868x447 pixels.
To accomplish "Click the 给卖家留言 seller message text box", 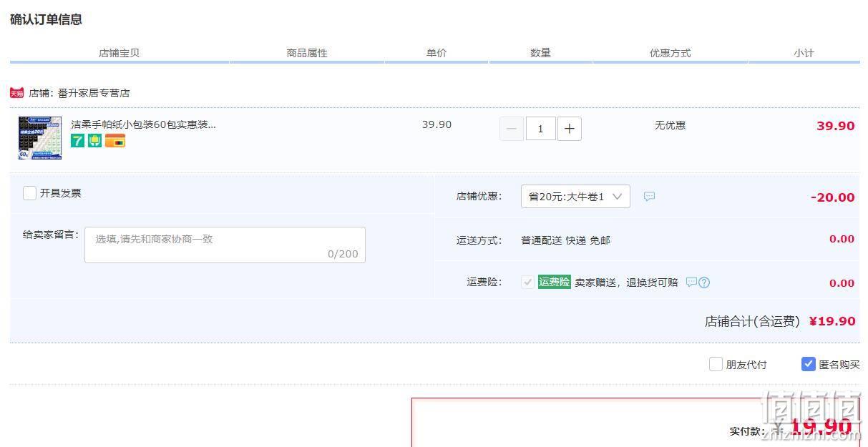I will [x=225, y=245].
